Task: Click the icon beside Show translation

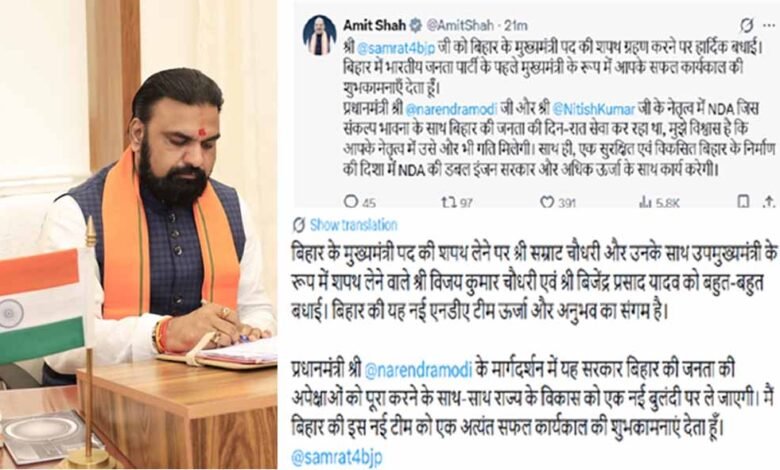Action: (298, 225)
